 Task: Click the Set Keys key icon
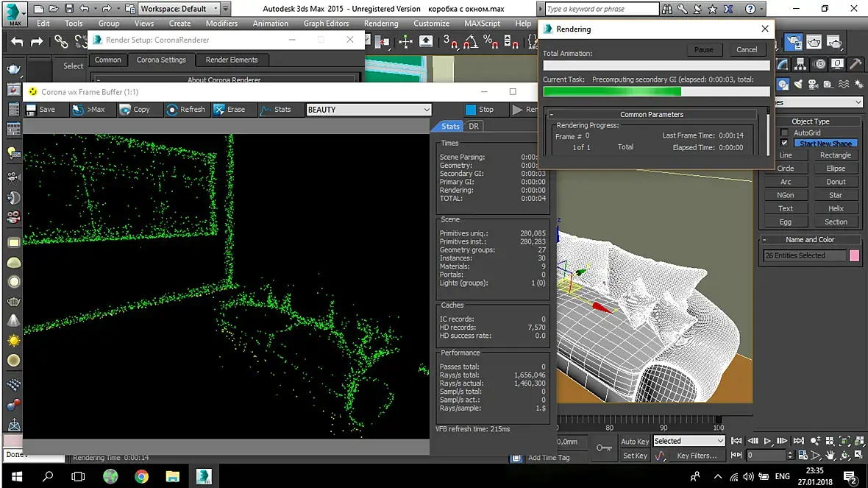(604, 448)
